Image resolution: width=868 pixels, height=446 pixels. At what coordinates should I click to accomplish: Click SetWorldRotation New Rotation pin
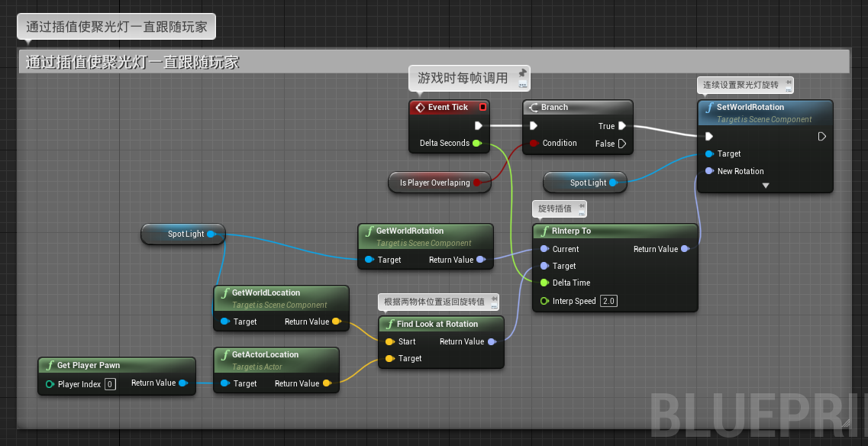(x=709, y=171)
